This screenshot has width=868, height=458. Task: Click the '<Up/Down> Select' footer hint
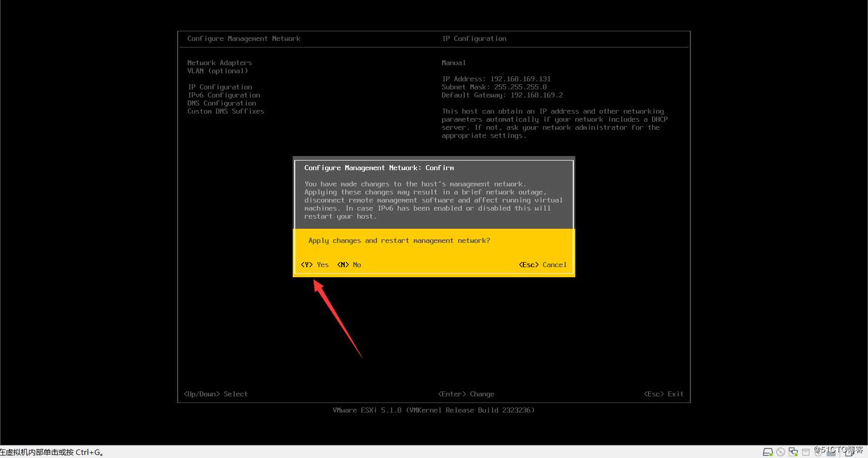point(215,394)
